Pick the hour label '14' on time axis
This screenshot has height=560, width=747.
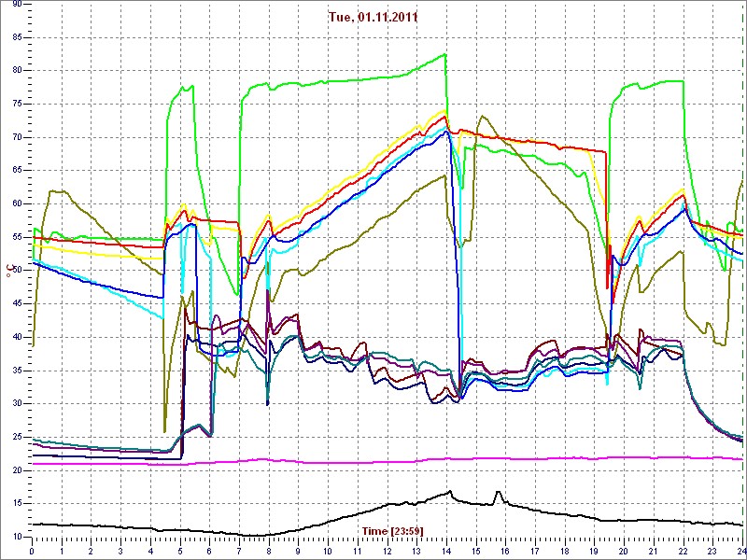coord(446,550)
